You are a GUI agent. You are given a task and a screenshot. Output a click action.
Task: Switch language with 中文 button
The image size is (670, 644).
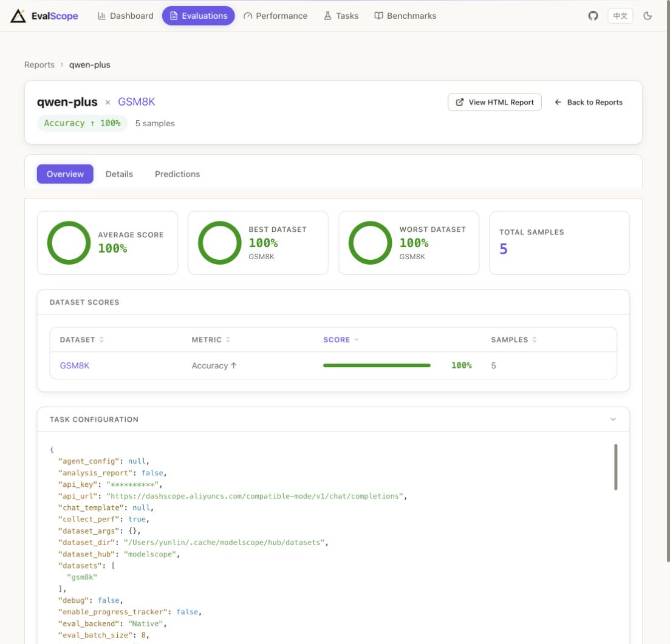[x=620, y=16]
